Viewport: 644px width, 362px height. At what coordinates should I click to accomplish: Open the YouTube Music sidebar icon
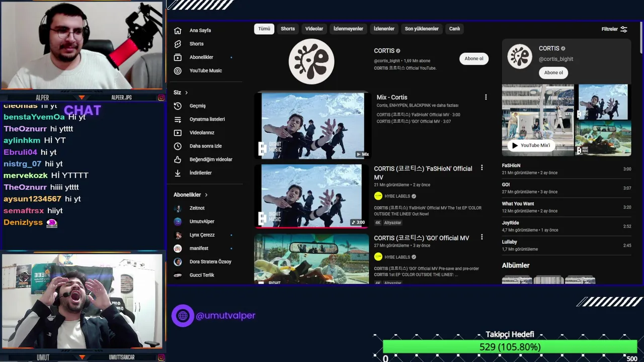click(x=178, y=71)
